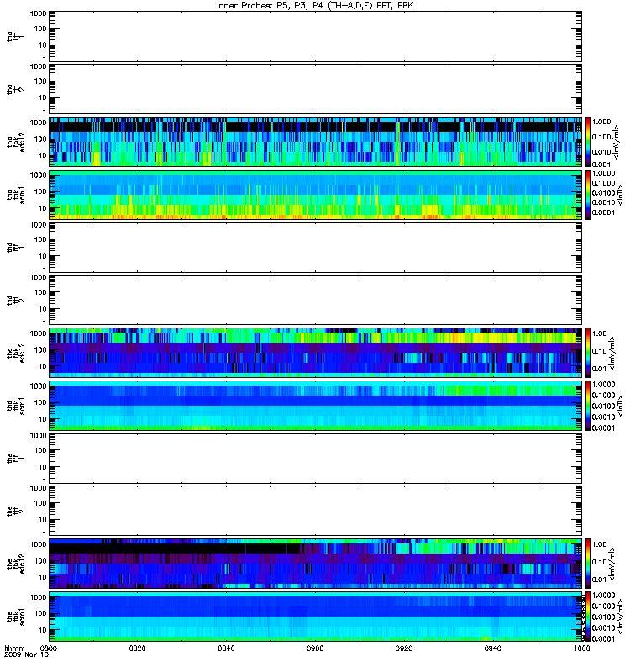Click the "0900" time axis label

click(315, 648)
